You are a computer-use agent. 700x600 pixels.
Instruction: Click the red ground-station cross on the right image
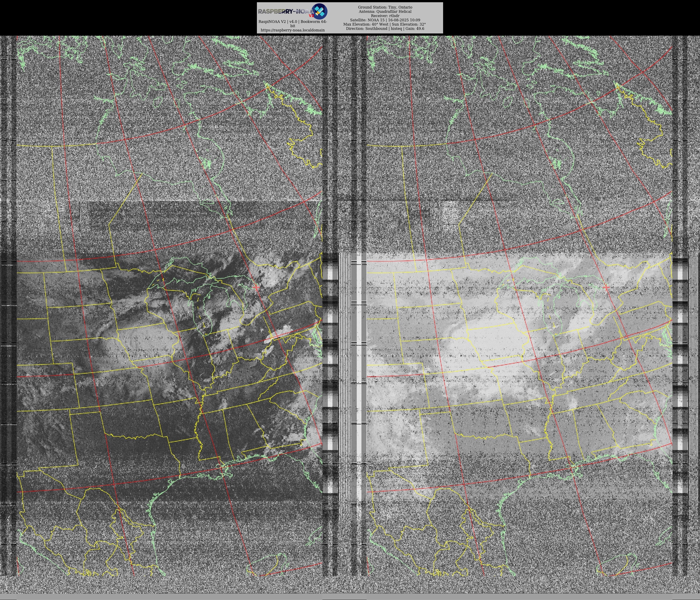click(606, 287)
